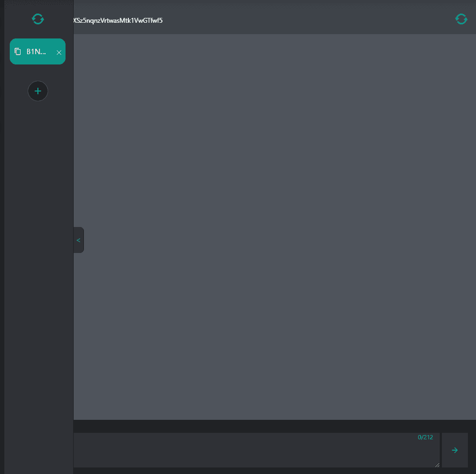Click the dark divider strip above message box
This screenshot has height=474, width=476.
click(271, 426)
